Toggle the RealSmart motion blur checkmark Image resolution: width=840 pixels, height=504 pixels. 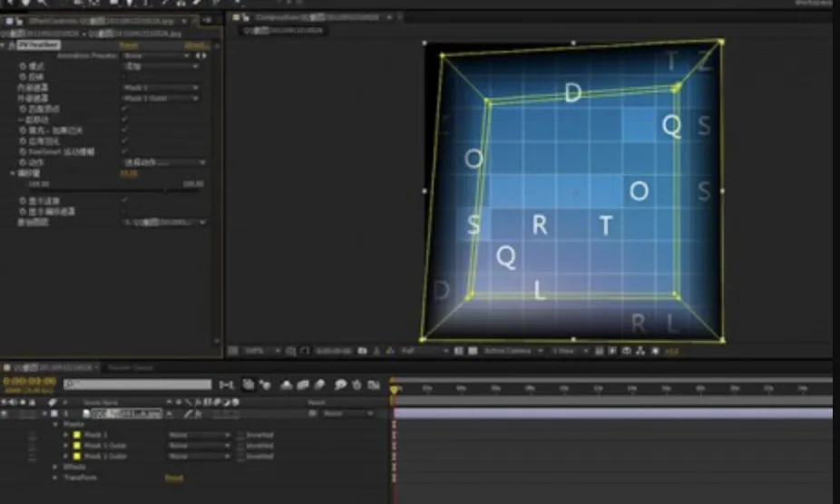pyautogui.click(x=124, y=151)
